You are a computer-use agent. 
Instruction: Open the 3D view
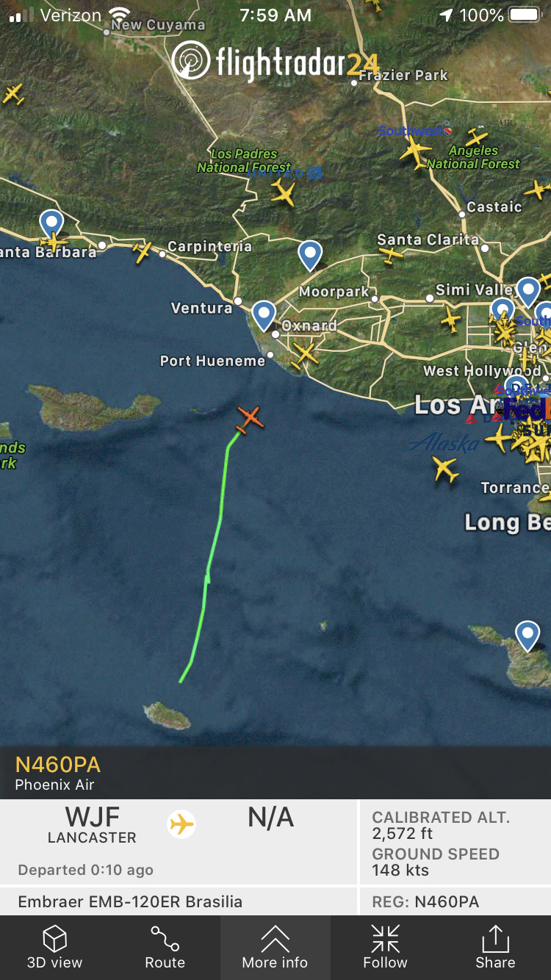(55, 948)
